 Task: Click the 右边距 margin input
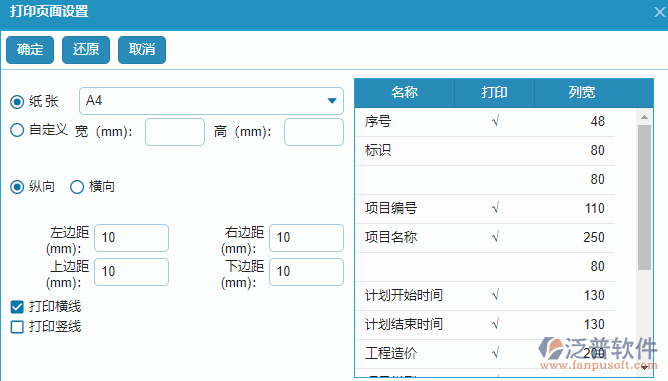pyautogui.click(x=306, y=238)
